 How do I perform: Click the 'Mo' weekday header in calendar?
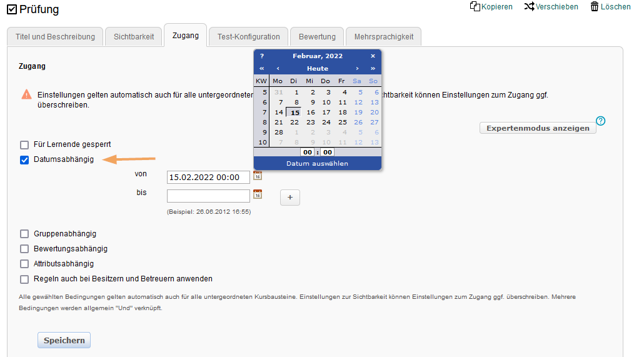[x=278, y=81]
